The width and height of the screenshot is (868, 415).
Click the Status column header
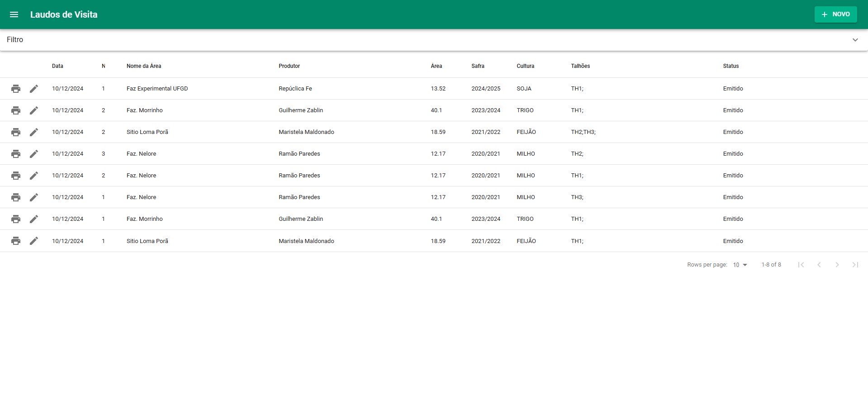pos(730,66)
